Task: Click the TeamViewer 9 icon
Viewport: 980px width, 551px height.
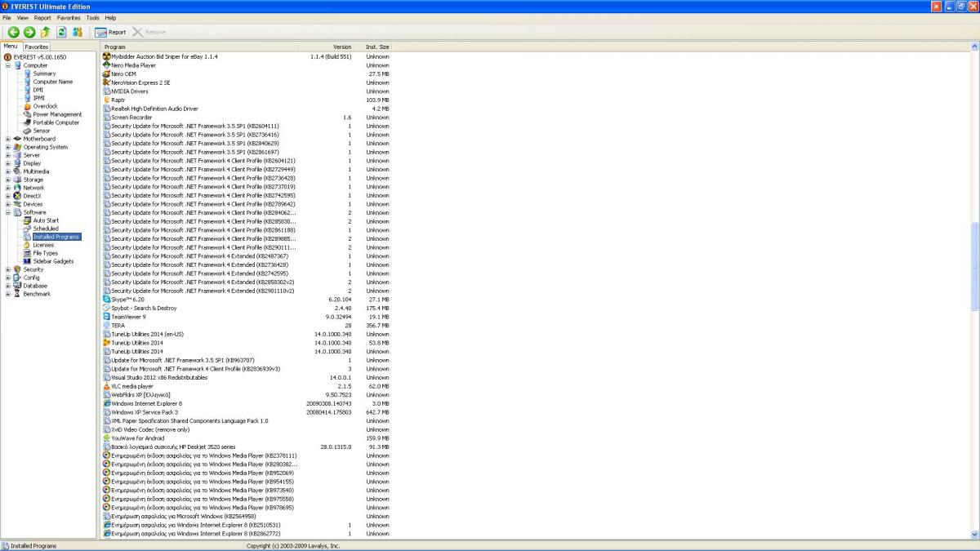Action: tap(106, 317)
